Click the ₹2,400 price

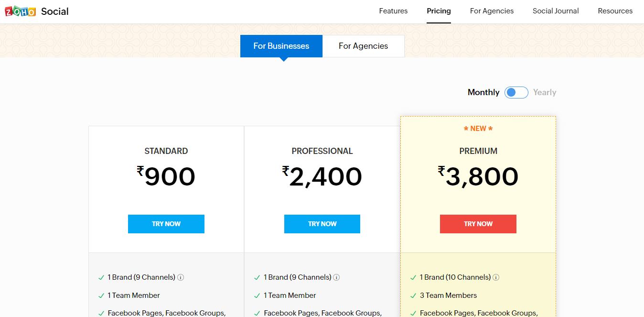click(322, 176)
